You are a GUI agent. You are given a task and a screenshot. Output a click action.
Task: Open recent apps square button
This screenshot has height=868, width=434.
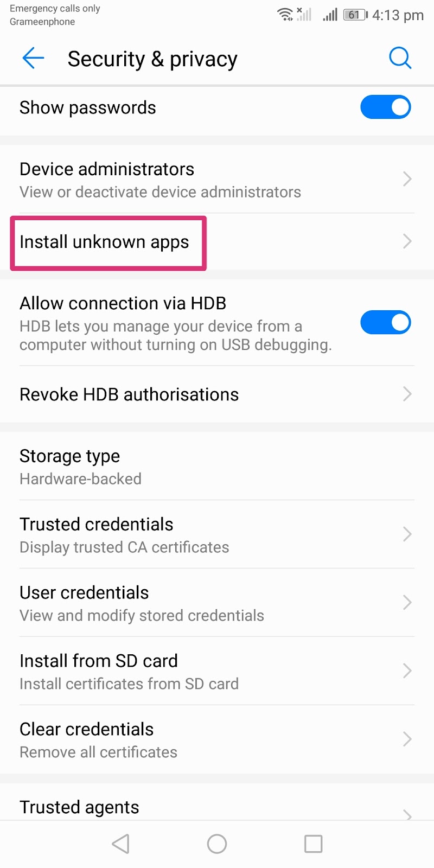(x=314, y=844)
